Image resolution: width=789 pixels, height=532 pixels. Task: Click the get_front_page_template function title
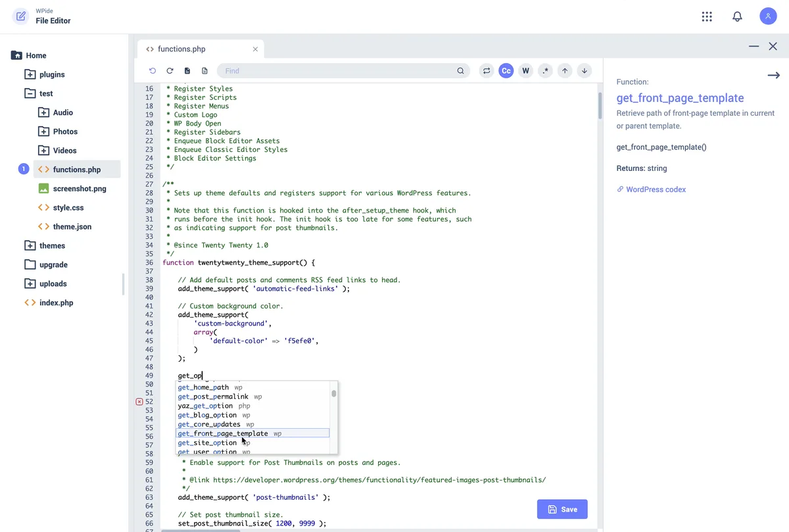[x=681, y=98]
